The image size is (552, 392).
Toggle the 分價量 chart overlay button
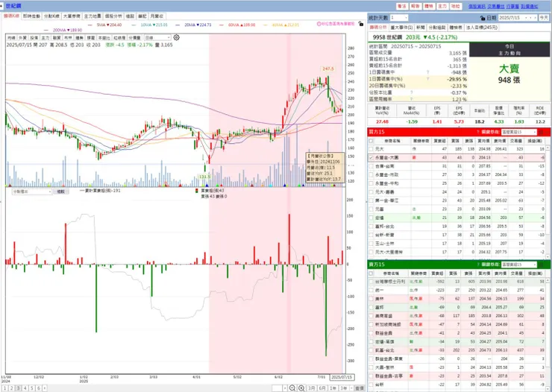click(x=134, y=37)
